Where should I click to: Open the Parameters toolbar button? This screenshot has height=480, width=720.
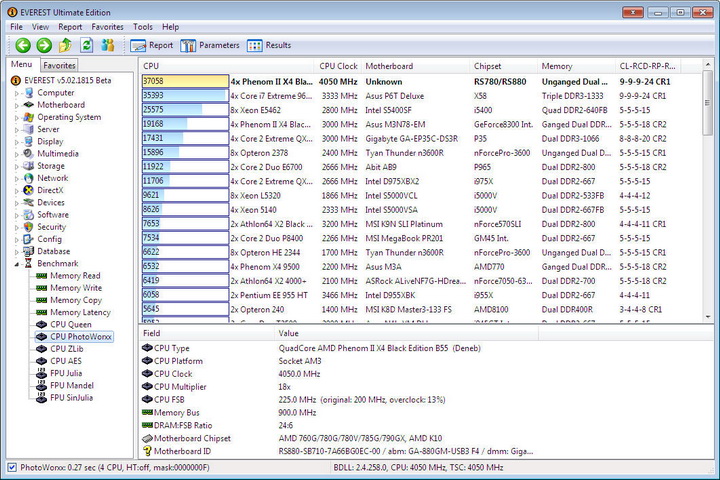point(210,45)
